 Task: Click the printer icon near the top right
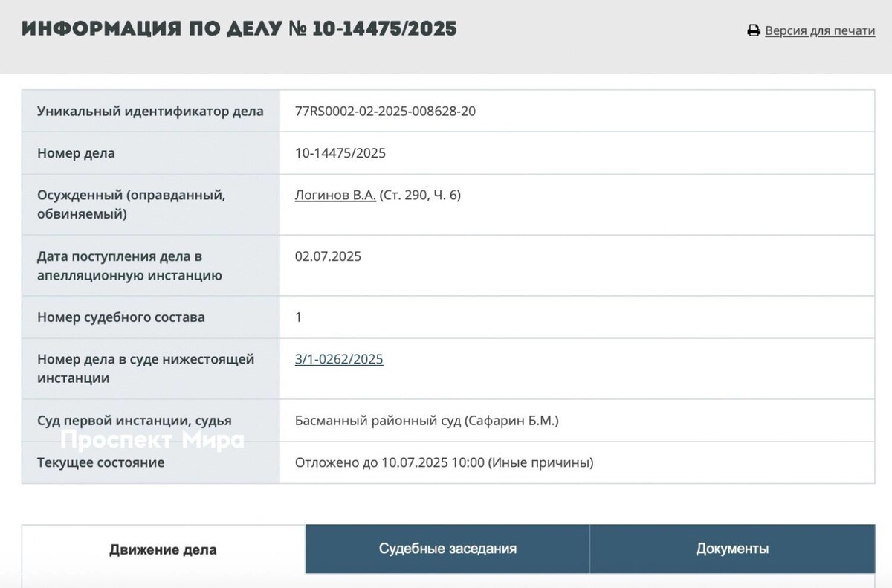[754, 30]
